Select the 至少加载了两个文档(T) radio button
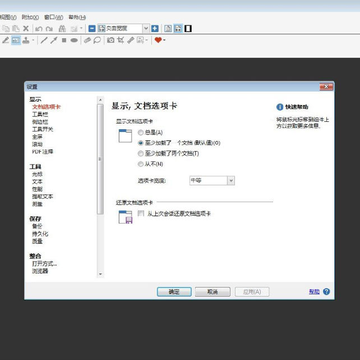This screenshot has height=360, width=360. [141, 154]
